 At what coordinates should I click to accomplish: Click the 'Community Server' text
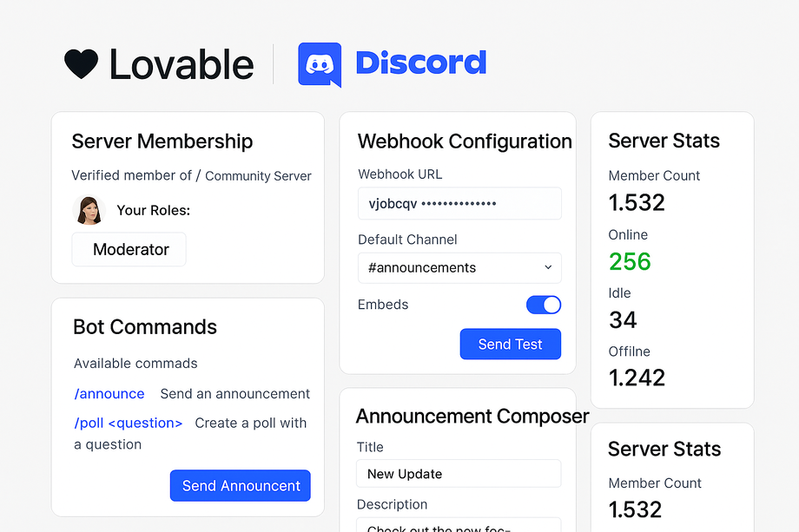tap(258, 176)
